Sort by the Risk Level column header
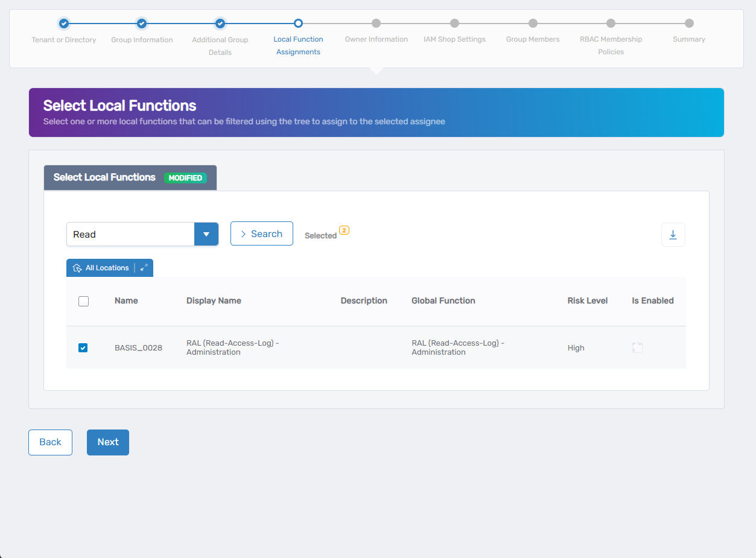 587,300
